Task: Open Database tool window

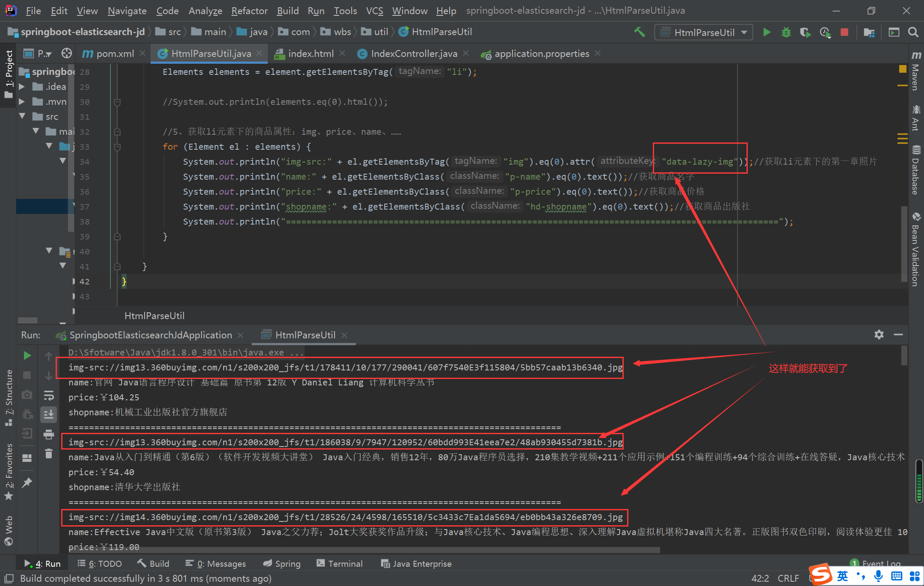Action: coord(916,170)
